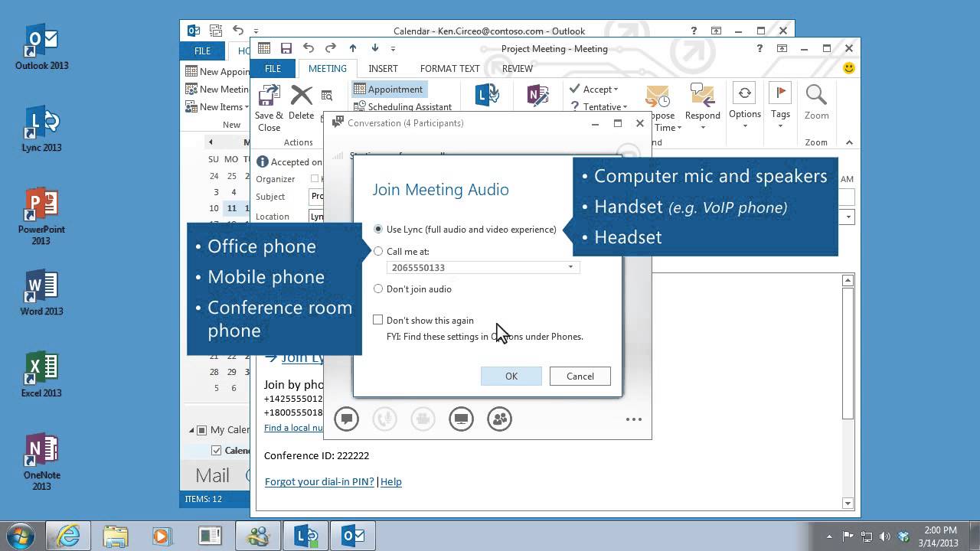
Task: Open Excel 2013 desktop shortcut
Action: (41, 375)
